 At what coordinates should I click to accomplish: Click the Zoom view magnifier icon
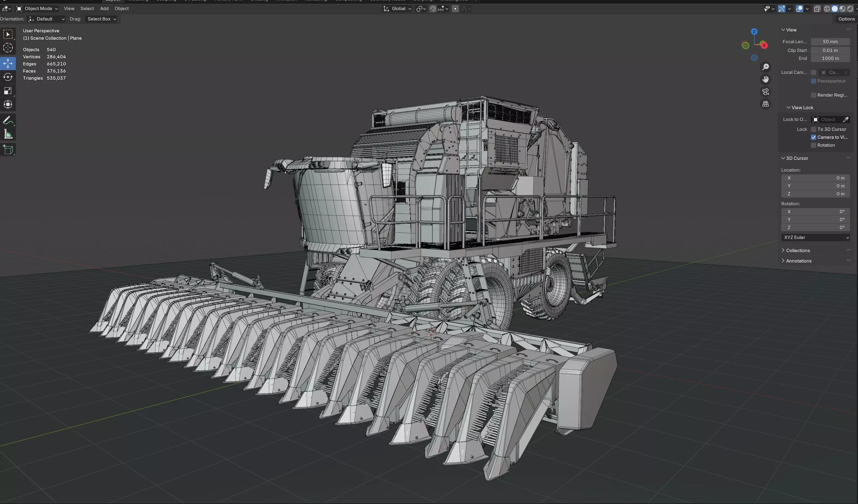[765, 67]
